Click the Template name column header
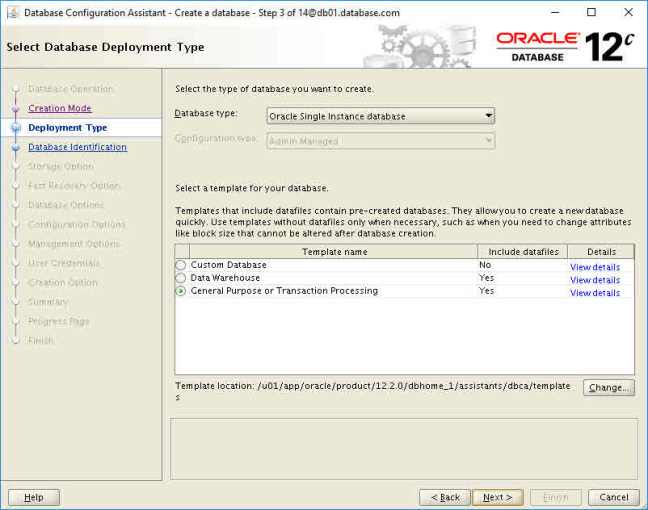The image size is (648, 510). tap(335, 253)
